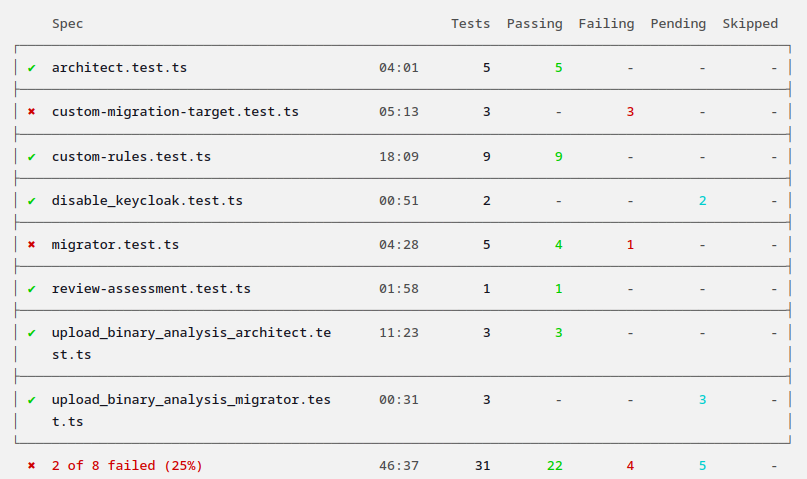Screen dimensions: 807x479
Task: Click the failing count 3 for custom-migration-target
Action: click(x=630, y=112)
